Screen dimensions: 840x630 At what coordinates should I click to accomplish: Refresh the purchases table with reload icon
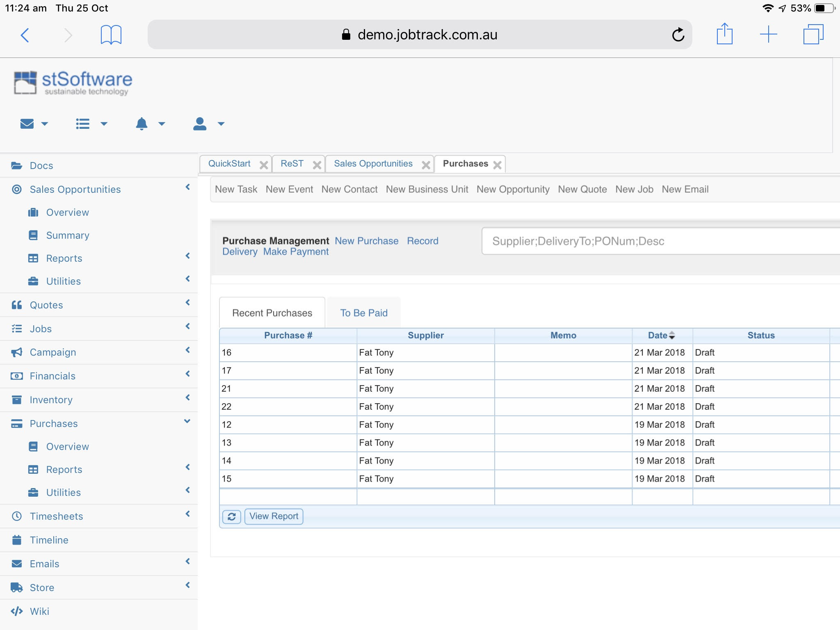tap(232, 516)
